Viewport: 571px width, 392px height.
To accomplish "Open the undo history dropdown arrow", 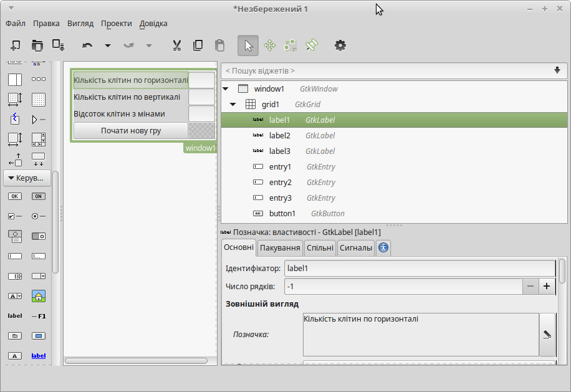I will pyautogui.click(x=107, y=45).
